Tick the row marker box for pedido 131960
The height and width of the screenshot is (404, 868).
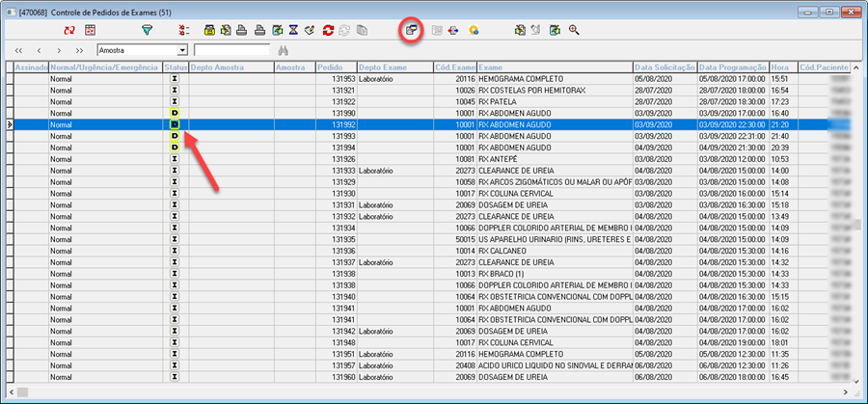(10, 377)
